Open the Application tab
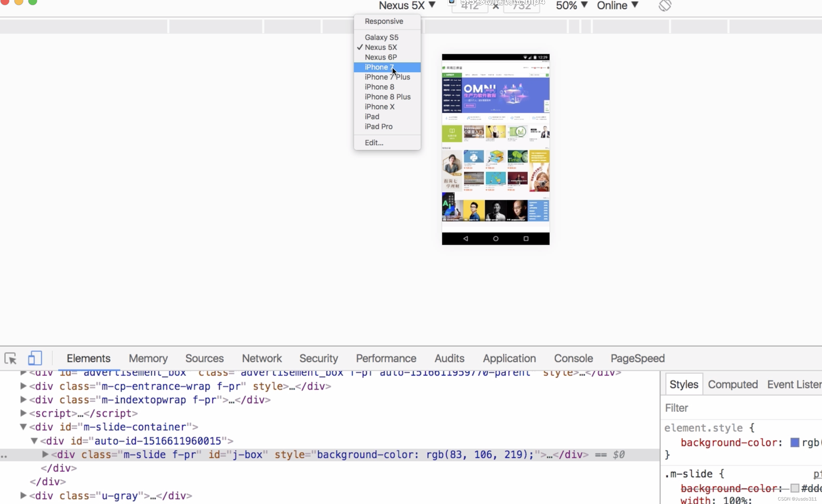 coord(509,358)
